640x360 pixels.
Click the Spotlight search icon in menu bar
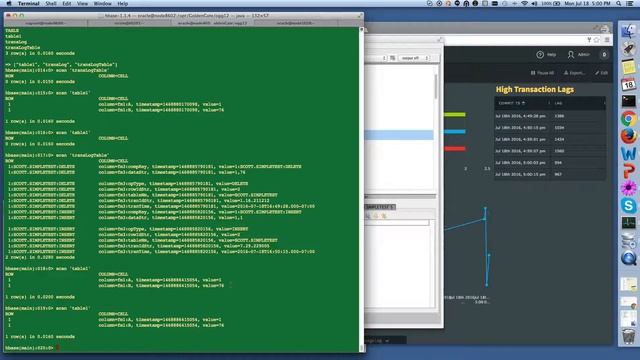pyautogui.click(x=619, y=3)
